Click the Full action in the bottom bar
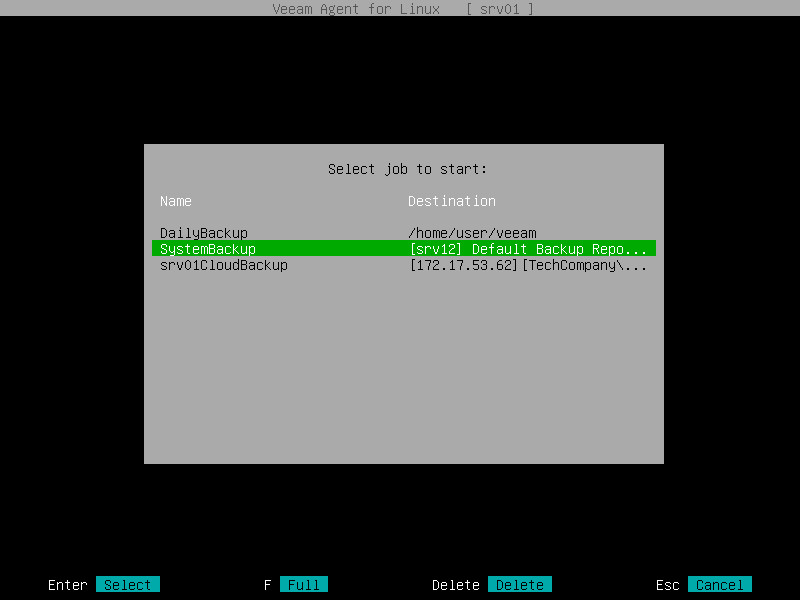 tap(302, 584)
